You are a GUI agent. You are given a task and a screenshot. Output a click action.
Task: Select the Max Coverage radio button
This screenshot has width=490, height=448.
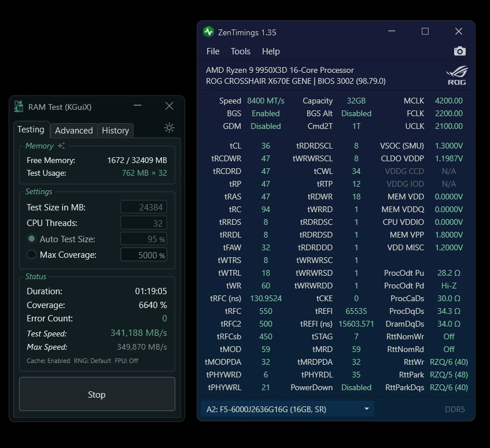point(31,254)
